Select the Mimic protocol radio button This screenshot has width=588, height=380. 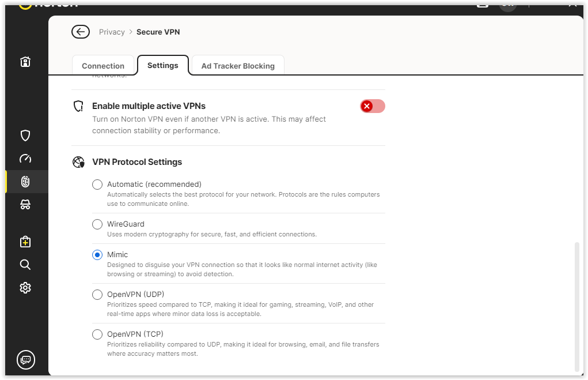click(97, 255)
